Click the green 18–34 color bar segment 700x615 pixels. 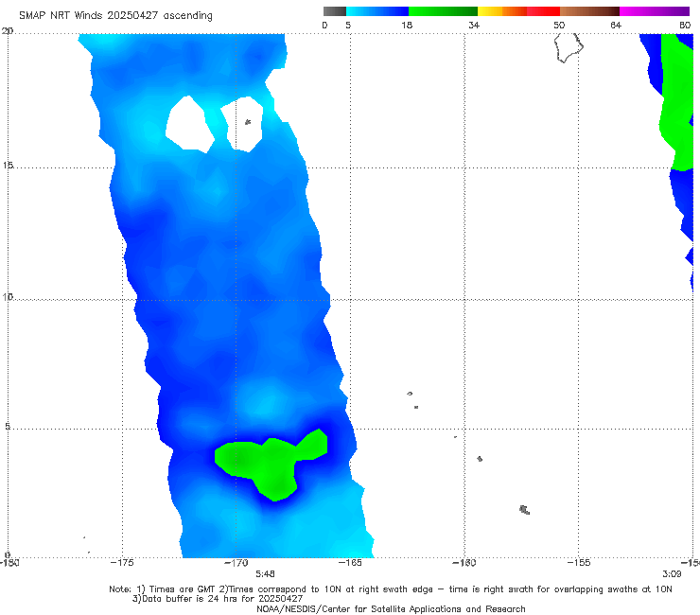click(x=443, y=11)
